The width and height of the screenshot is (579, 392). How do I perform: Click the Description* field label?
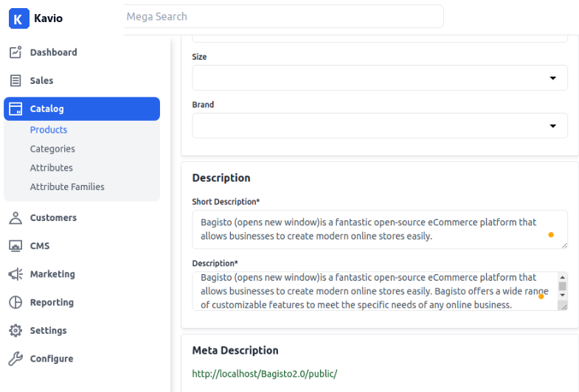215,264
